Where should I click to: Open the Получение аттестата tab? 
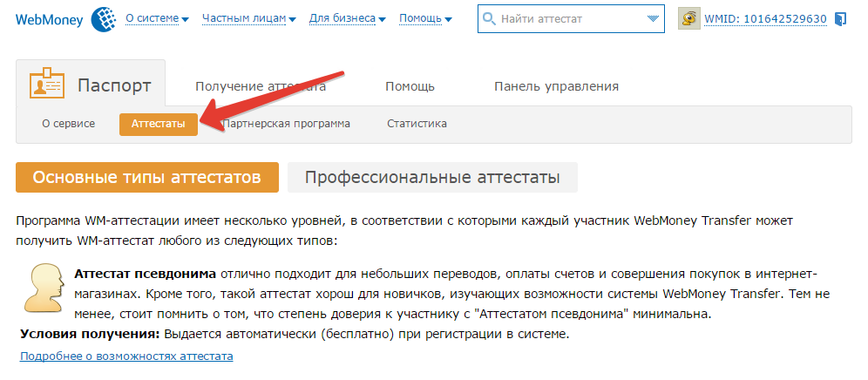[x=261, y=86]
